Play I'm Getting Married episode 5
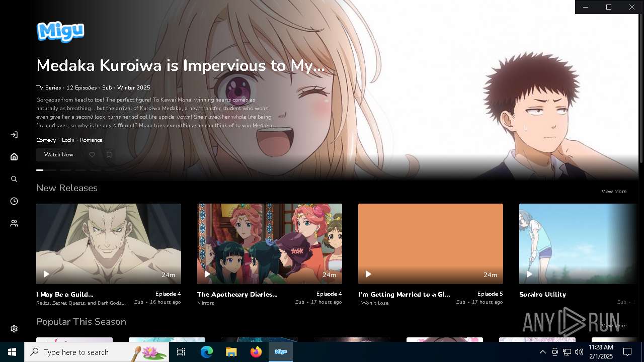The width and height of the screenshot is (644, 362). coord(368,274)
